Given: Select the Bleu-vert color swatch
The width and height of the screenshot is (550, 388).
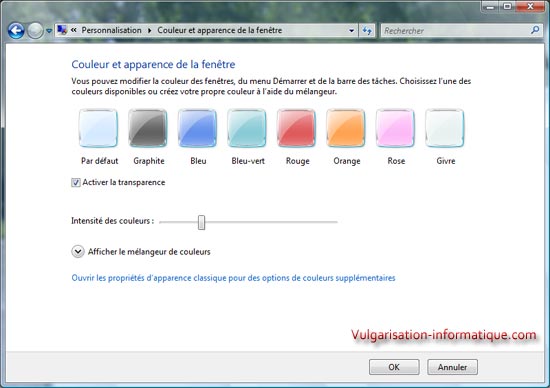Looking at the screenshot, I should click(247, 128).
